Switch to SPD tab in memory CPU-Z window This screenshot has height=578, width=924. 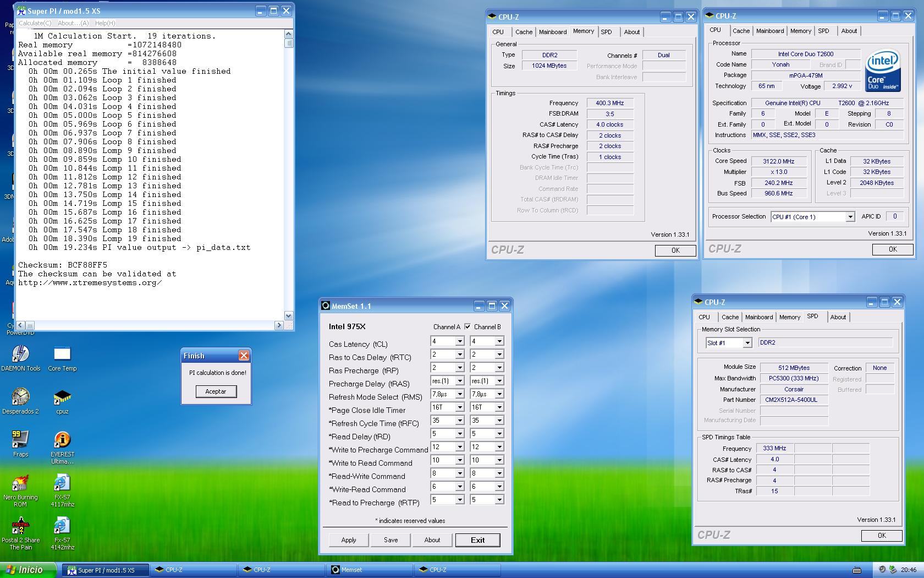pyautogui.click(x=606, y=32)
